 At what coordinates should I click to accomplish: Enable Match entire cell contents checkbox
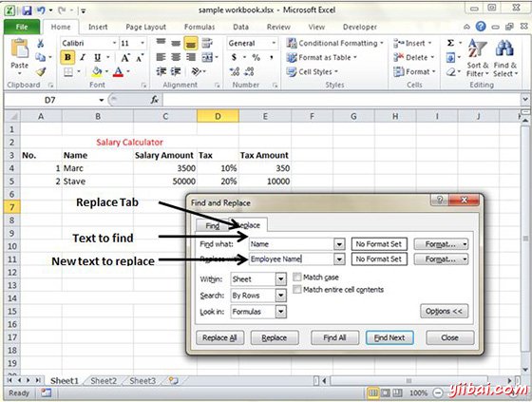[296, 290]
